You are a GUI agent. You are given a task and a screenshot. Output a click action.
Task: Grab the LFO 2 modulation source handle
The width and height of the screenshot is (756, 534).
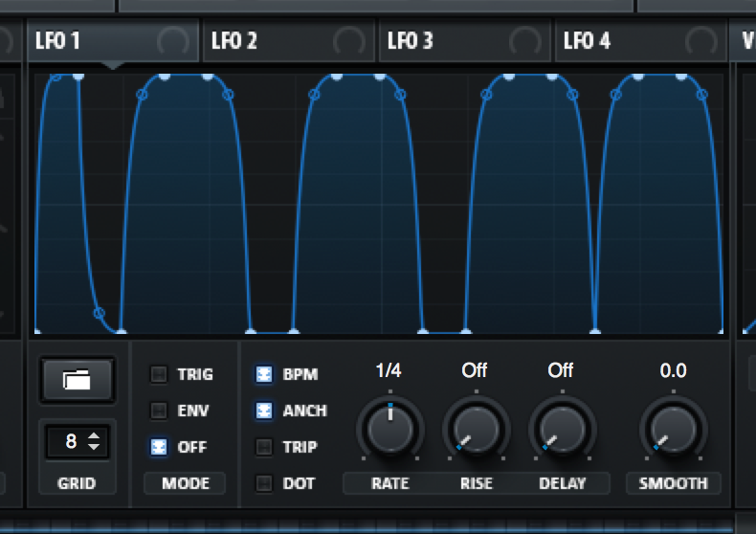[348, 41]
